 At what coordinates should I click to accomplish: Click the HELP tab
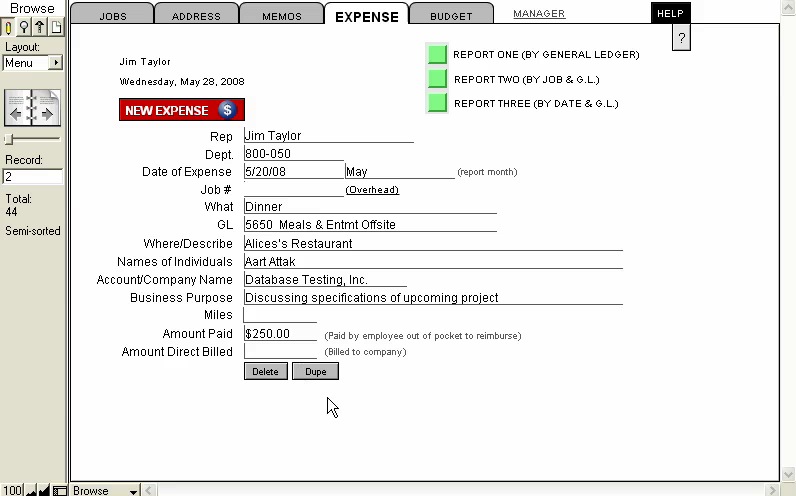click(671, 13)
